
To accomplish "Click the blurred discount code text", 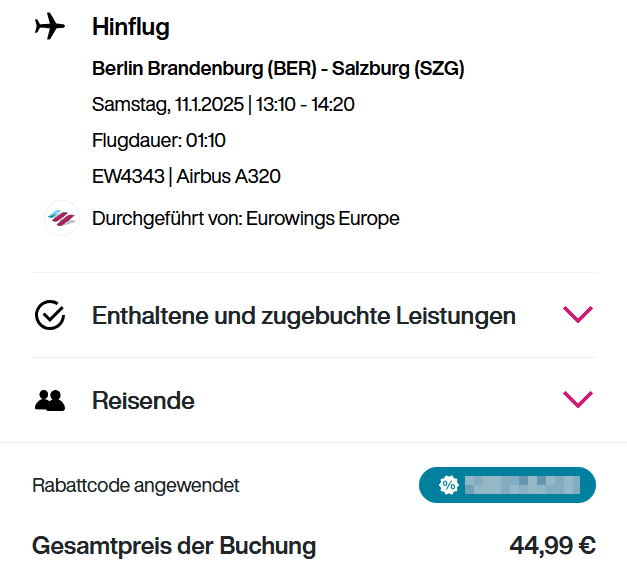I will tap(522, 486).
